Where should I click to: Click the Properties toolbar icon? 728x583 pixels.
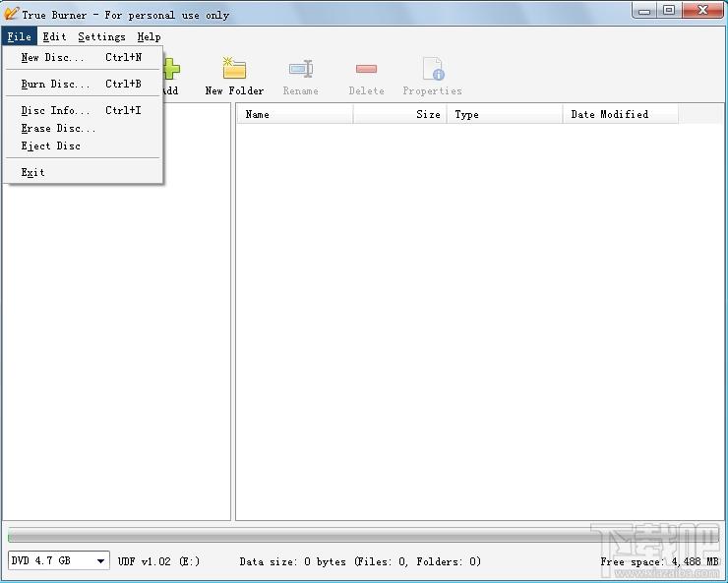coord(433,69)
